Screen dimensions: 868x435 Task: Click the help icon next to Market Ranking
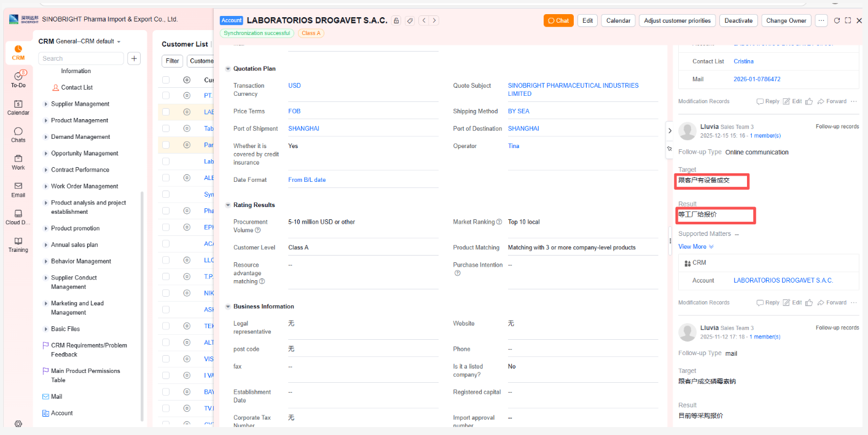click(x=499, y=222)
